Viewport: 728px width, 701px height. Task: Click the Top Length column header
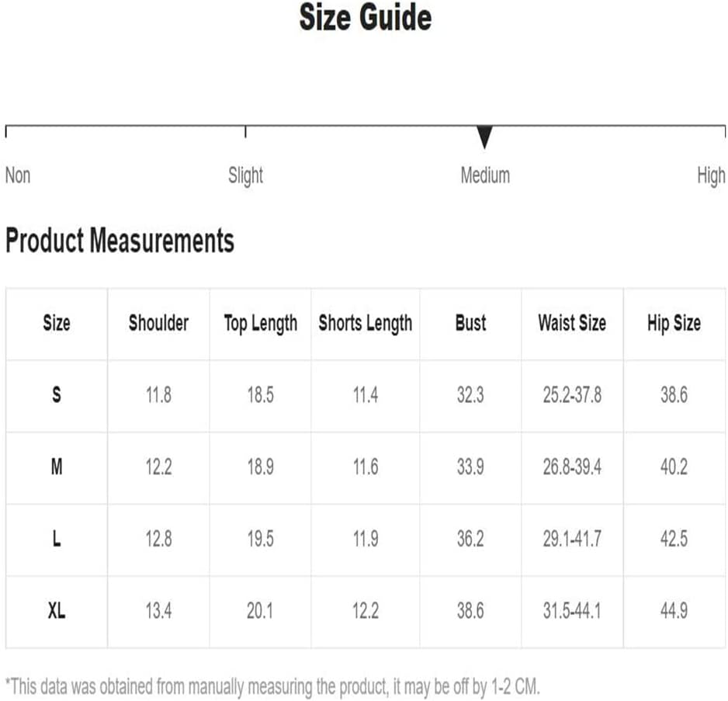coord(261,324)
